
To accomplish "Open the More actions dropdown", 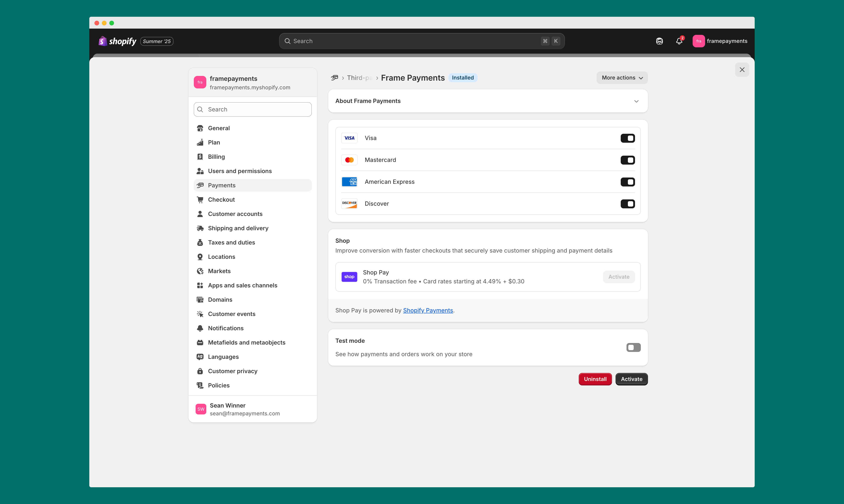I will [x=622, y=78].
